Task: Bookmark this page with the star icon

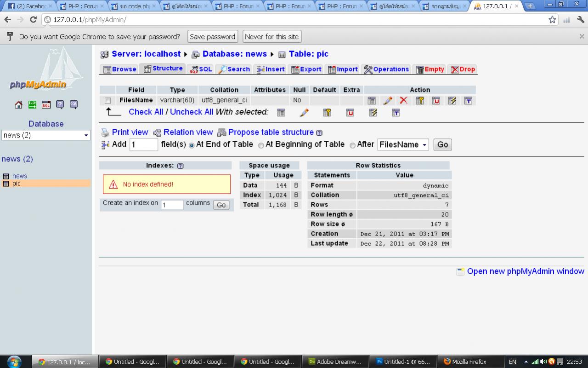Action: coord(552,19)
